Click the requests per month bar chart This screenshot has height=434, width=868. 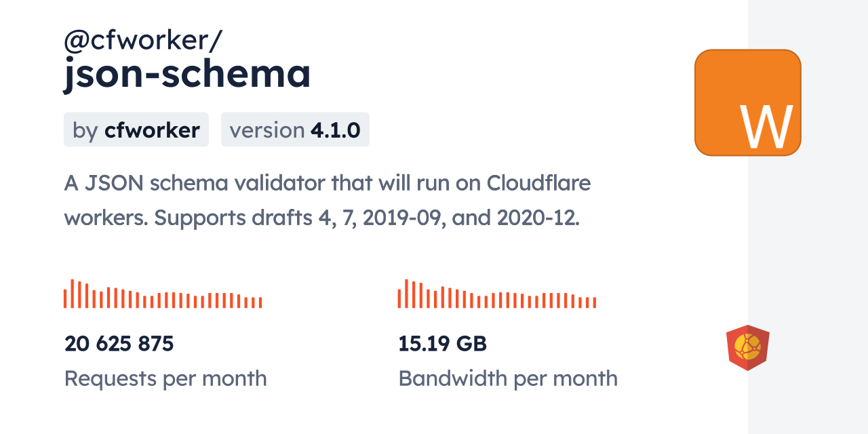163,294
